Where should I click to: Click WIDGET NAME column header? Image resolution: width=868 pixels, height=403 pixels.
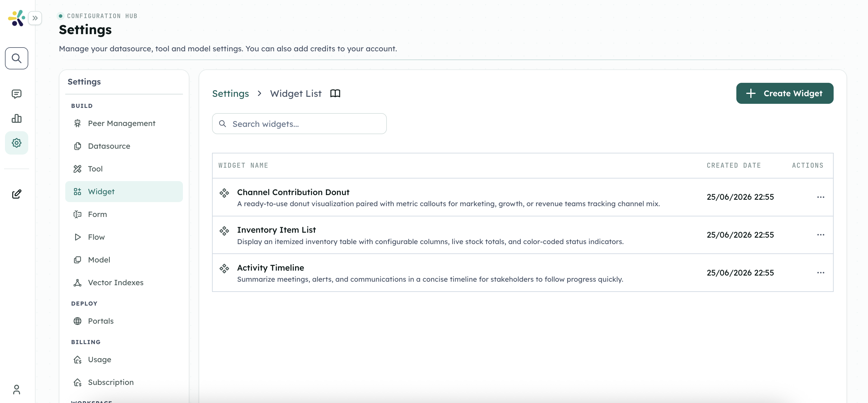pos(243,166)
